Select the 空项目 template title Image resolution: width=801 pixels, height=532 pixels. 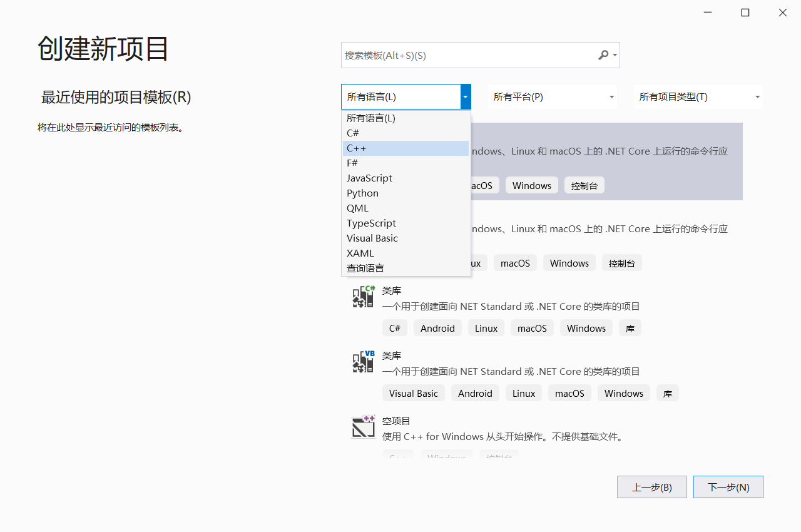(396, 421)
